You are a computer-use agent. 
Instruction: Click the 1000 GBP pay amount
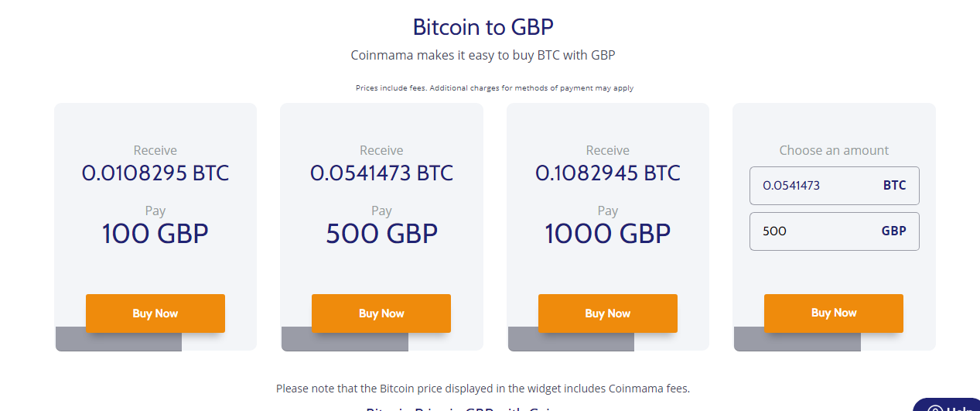[608, 233]
